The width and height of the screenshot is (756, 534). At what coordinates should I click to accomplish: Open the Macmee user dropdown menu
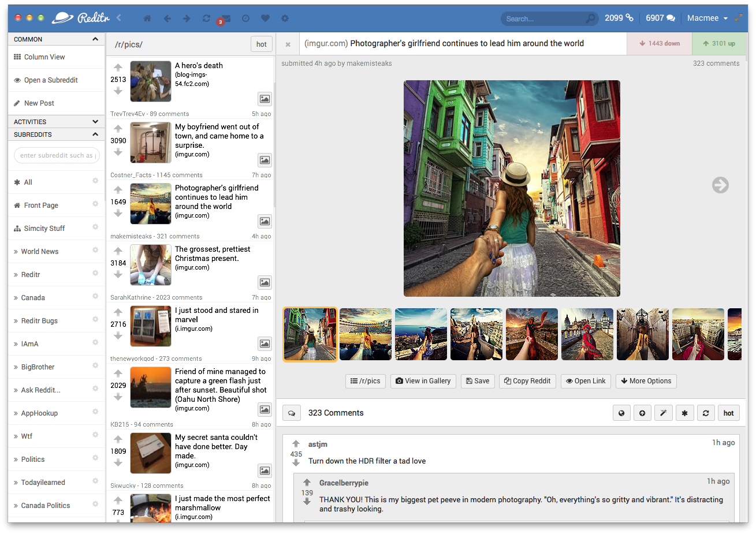tap(707, 18)
